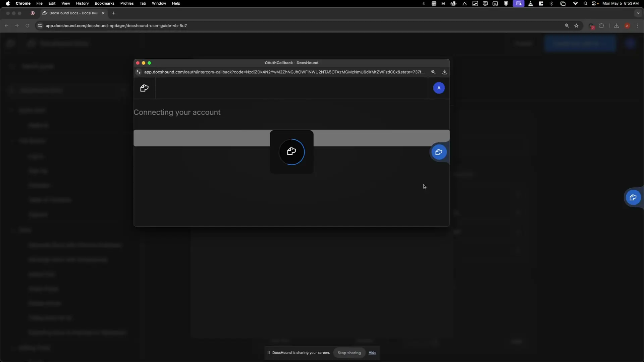Screen dimensions: 644x362
Task: Click 'Stop sharing' in the screen share bar
Action: [x=349, y=353]
